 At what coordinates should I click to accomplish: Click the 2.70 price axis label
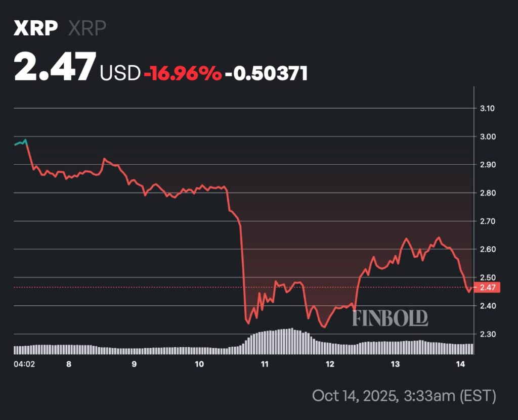click(486, 221)
